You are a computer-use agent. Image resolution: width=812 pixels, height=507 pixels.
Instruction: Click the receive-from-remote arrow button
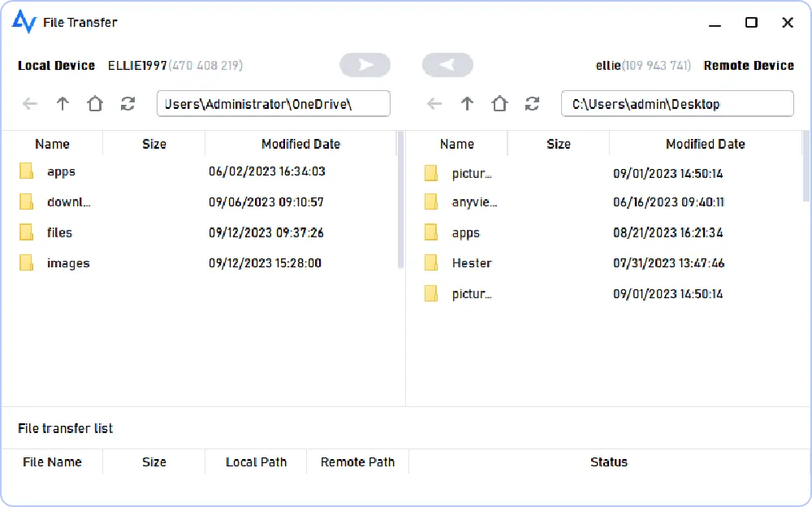[x=447, y=65]
